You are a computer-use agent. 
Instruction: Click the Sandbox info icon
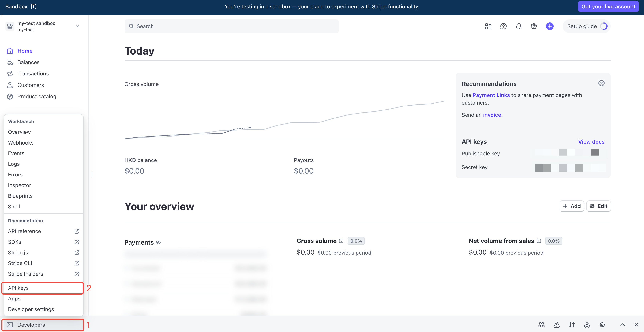click(33, 6)
